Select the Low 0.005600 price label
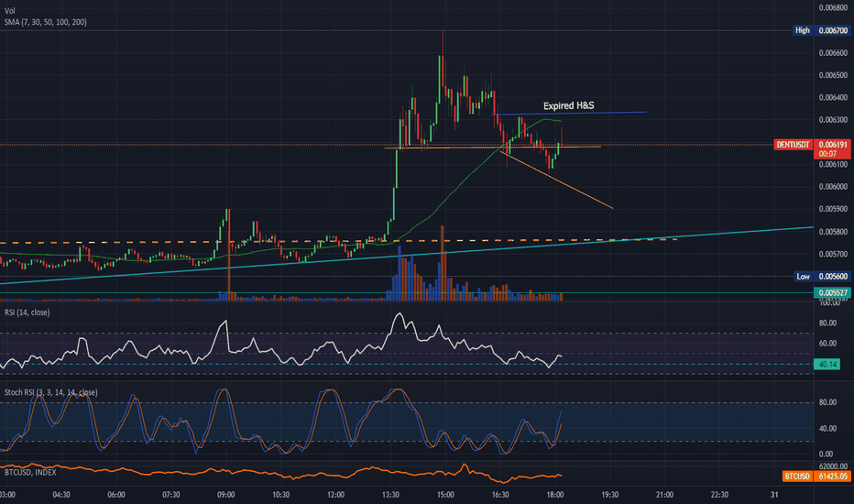 tap(822, 276)
